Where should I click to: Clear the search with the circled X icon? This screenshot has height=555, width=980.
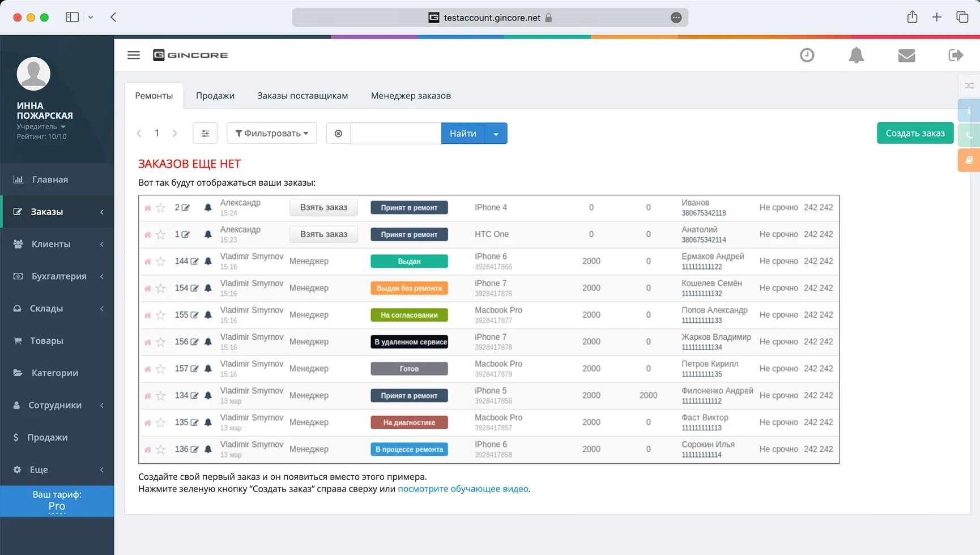338,133
